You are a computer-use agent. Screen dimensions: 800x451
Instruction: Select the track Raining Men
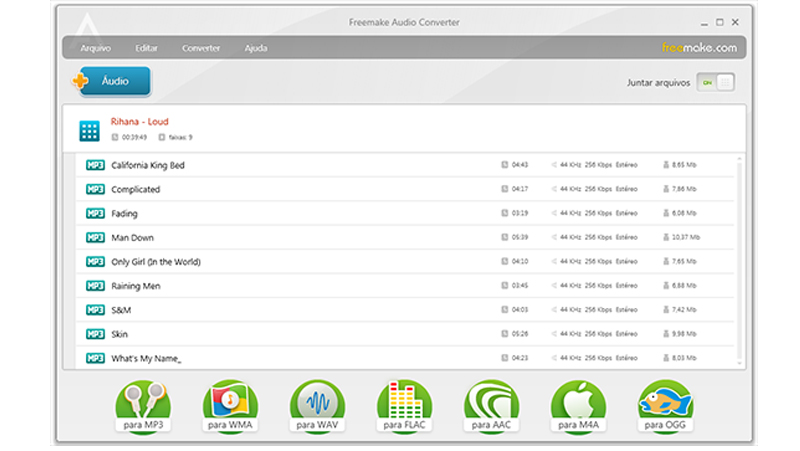[136, 286]
